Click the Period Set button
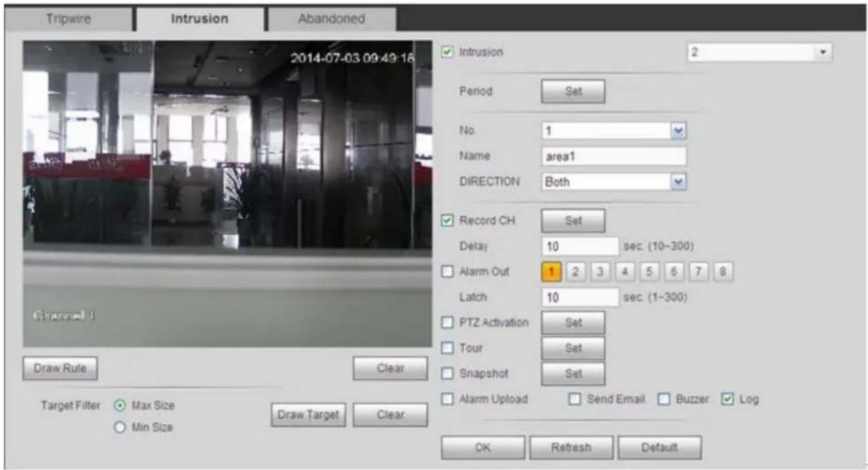This screenshot has height=470, width=868. (x=573, y=91)
